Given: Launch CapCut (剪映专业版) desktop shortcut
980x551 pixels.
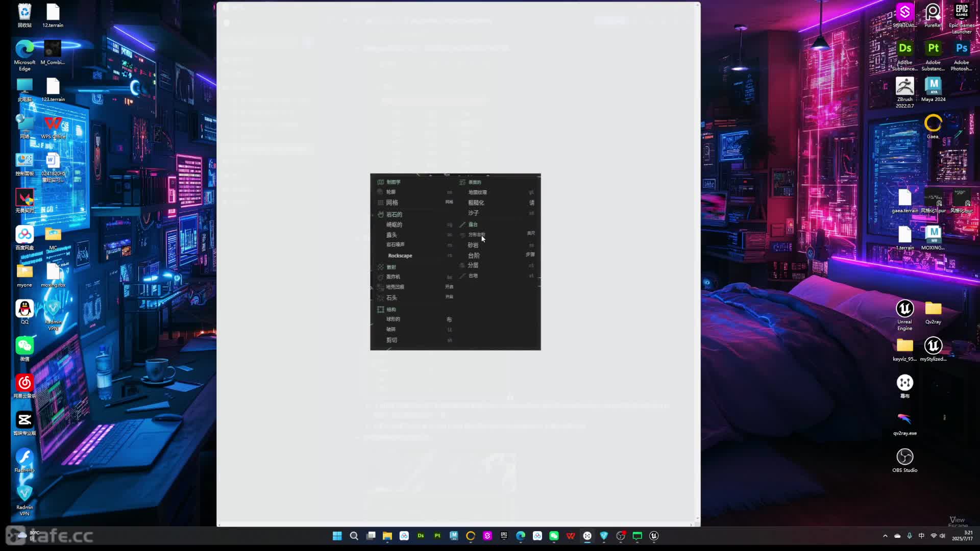Looking at the screenshot, I should tap(24, 423).
